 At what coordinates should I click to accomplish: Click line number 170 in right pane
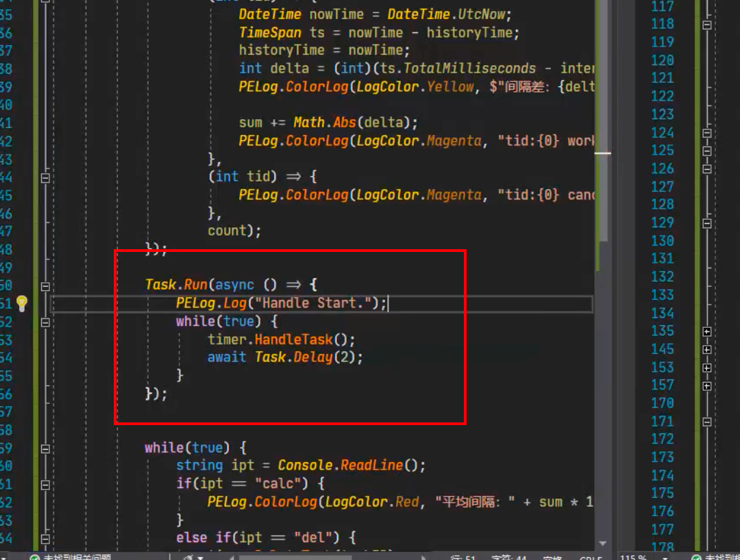pyautogui.click(x=662, y=403)
